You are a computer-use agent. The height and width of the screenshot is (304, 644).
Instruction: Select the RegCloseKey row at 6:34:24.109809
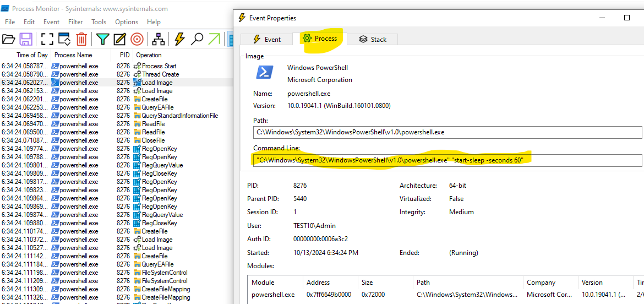(115, 173)
